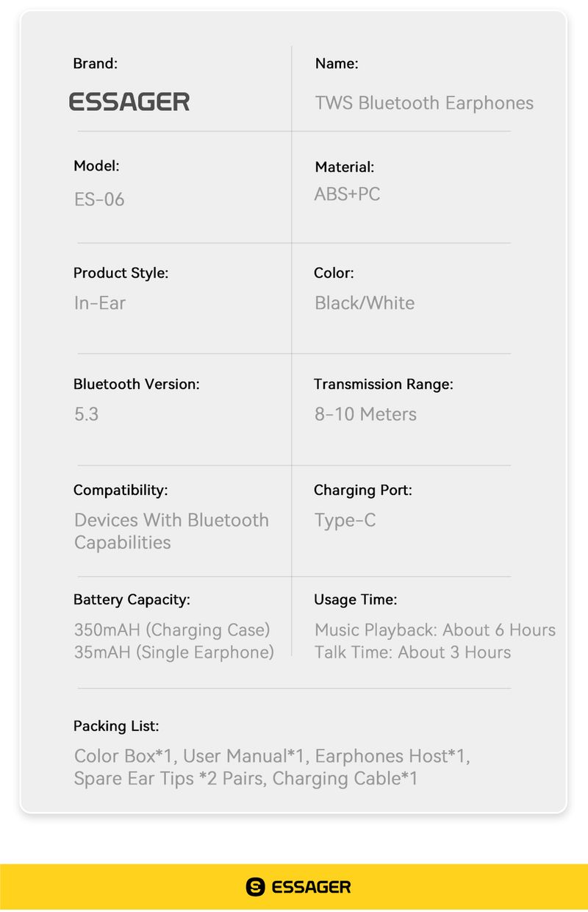Click "Devices With Bluetooth Capabilities" text
588x912 pixels.
coord(171,531)
